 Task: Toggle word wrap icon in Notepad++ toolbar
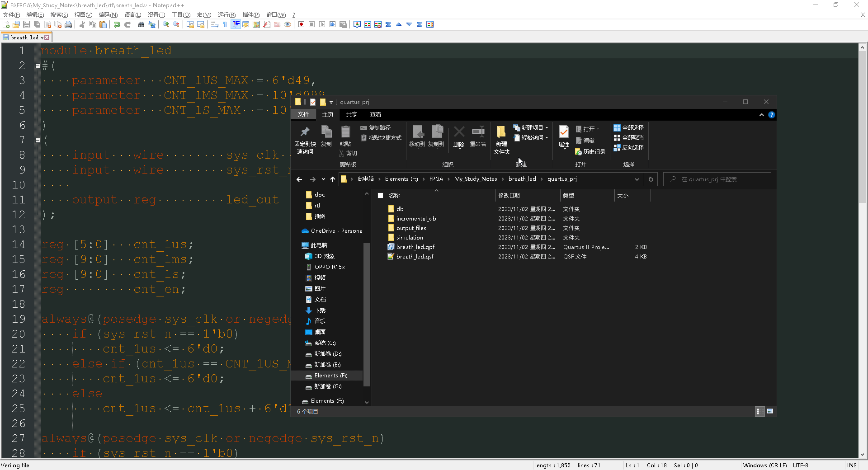[215, 24]
